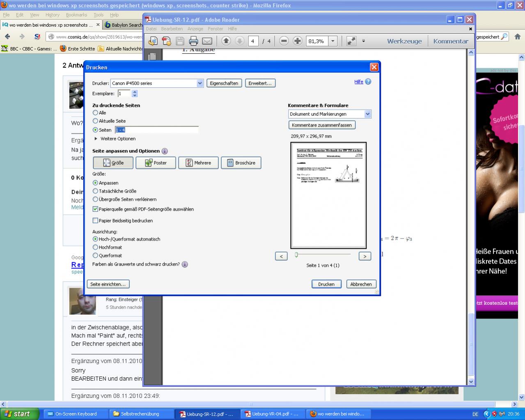
Task: Click Firefox forward arrow button
Action: 22,37
